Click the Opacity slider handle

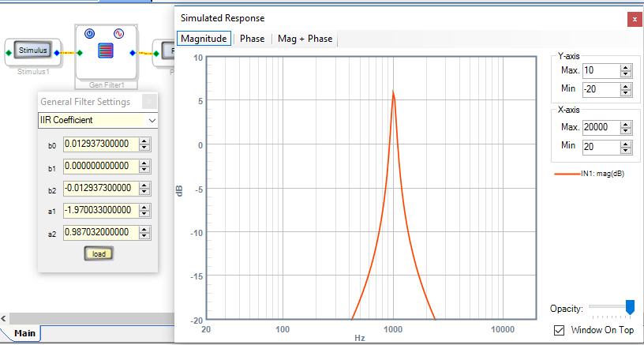630,307
